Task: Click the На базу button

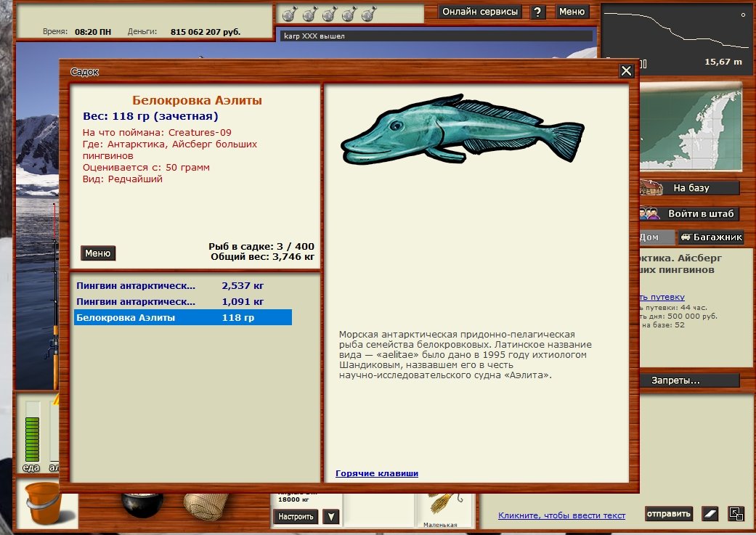Action: [690, 188]
